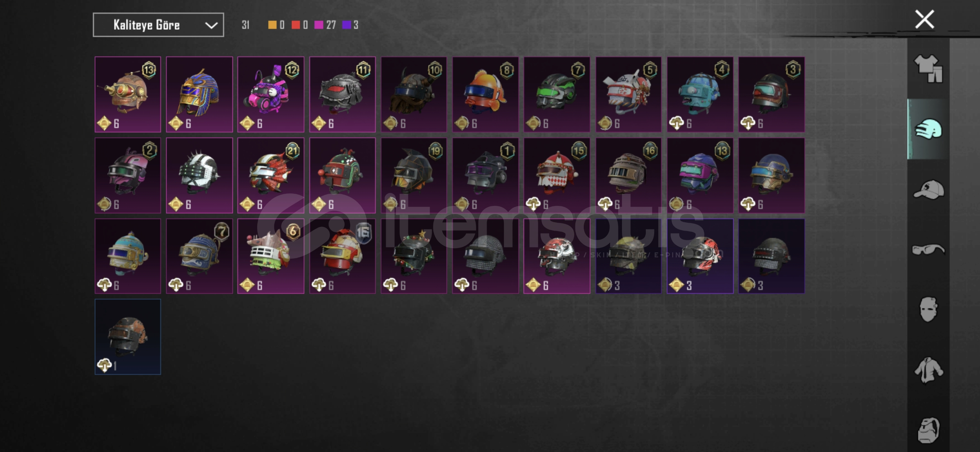Select the orange fish helmet numbered 8

pos(485,95)
